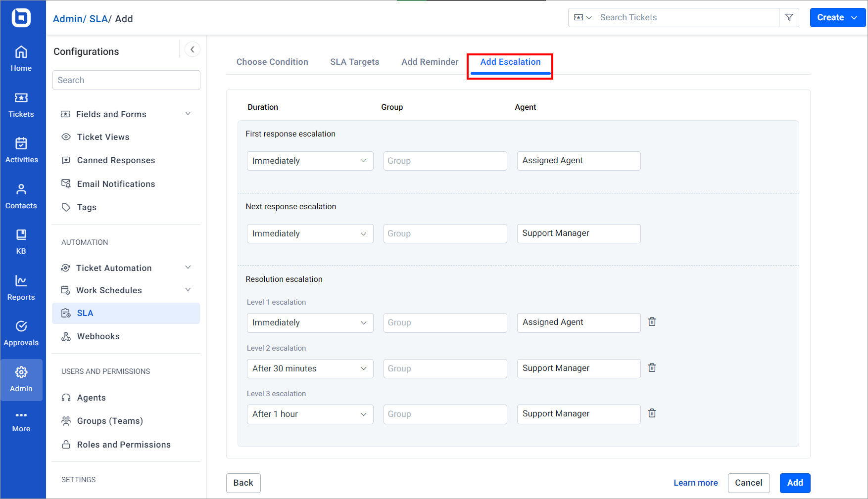Viewport: 868px width, 499px height.
Task: Click the Add button
Action: click(795, 483)
